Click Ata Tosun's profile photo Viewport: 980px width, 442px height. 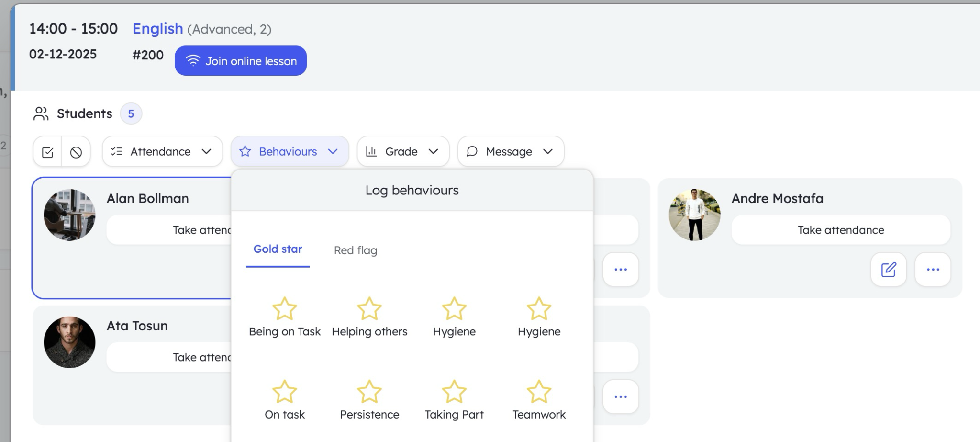point(69,341)
